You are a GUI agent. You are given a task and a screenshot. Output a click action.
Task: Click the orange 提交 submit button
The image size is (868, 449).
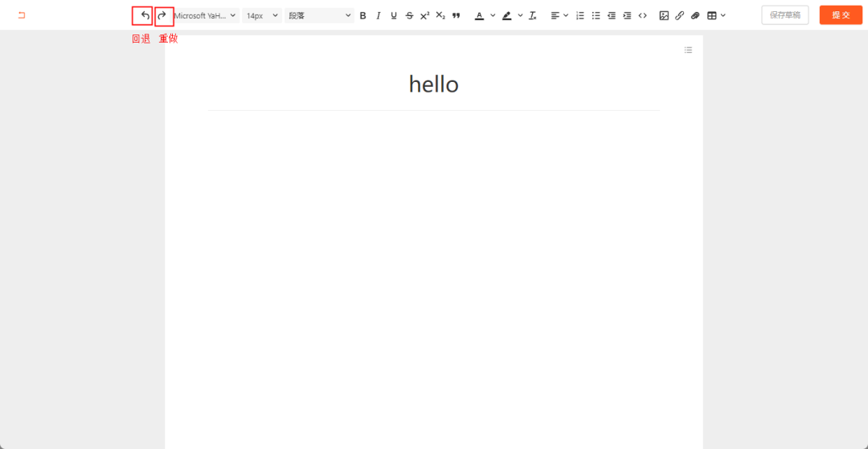click(841, 15)
